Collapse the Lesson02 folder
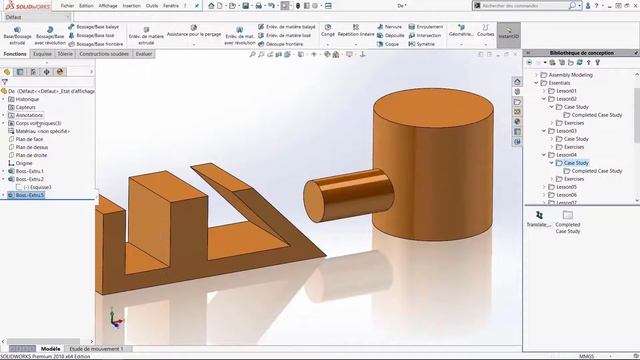640x360 pixels. (544, 99)
